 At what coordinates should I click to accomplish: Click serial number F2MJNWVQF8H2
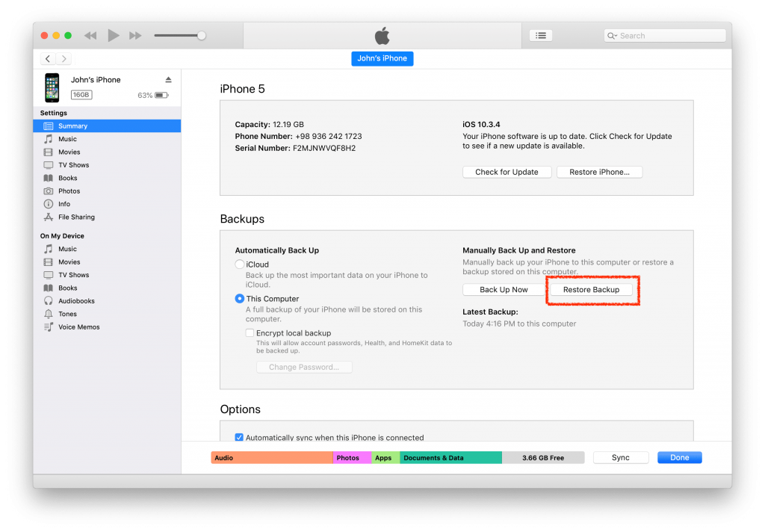(324, 148)
